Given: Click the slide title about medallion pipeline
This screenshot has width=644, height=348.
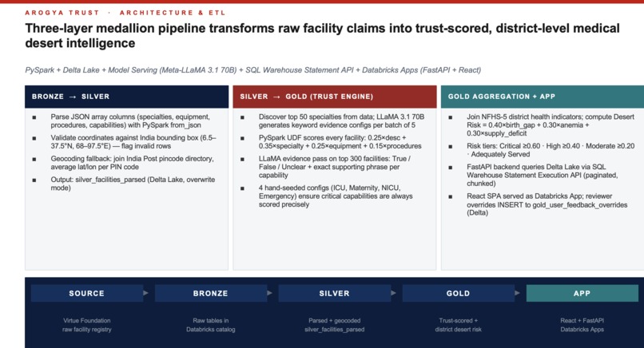Looking at the screenshot, I should tap(323, 36).
